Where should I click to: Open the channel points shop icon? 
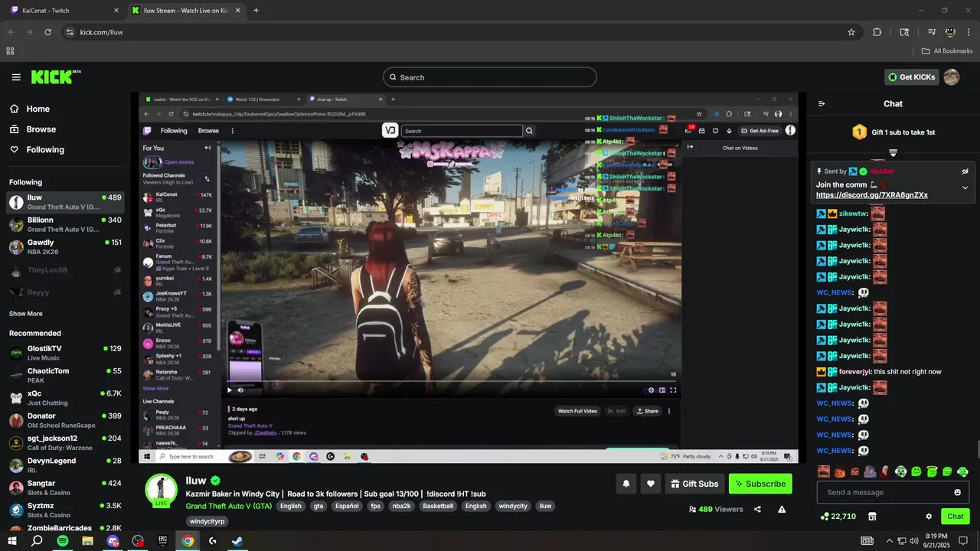click(872, 517)
